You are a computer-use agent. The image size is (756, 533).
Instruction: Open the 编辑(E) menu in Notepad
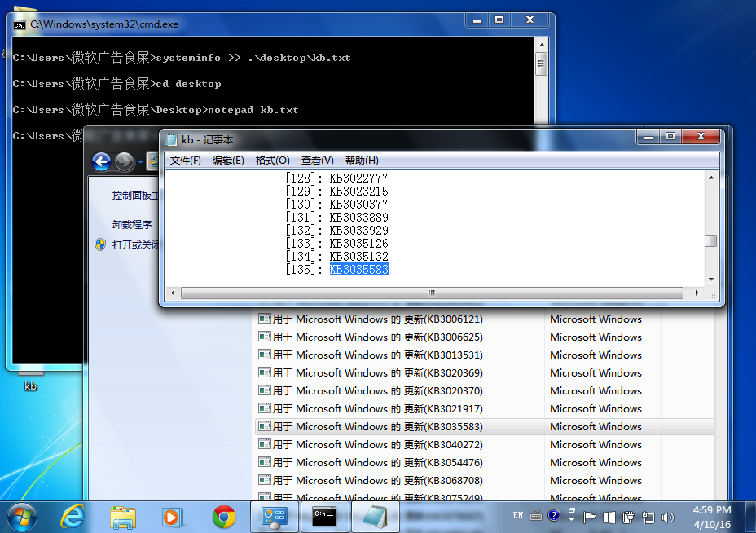pos(228,160)
